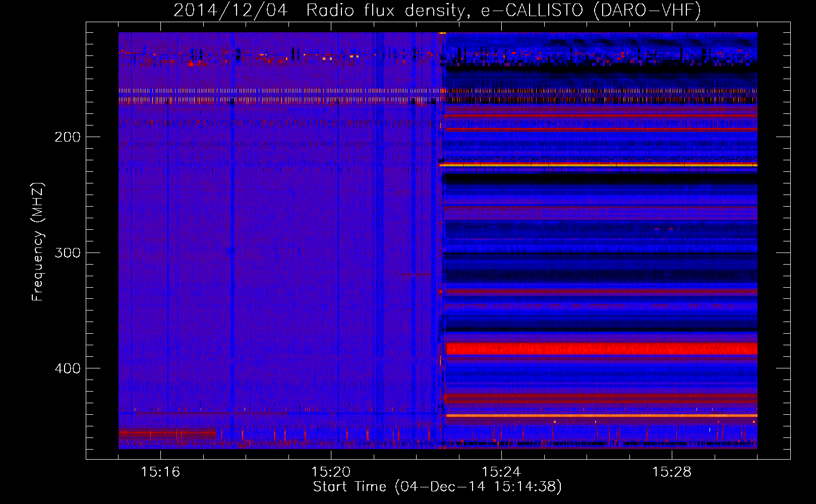Viewport: 816px width, 504px height.
Task: Click the 15:28 time tick label
Action: click(x=672, y=472)
